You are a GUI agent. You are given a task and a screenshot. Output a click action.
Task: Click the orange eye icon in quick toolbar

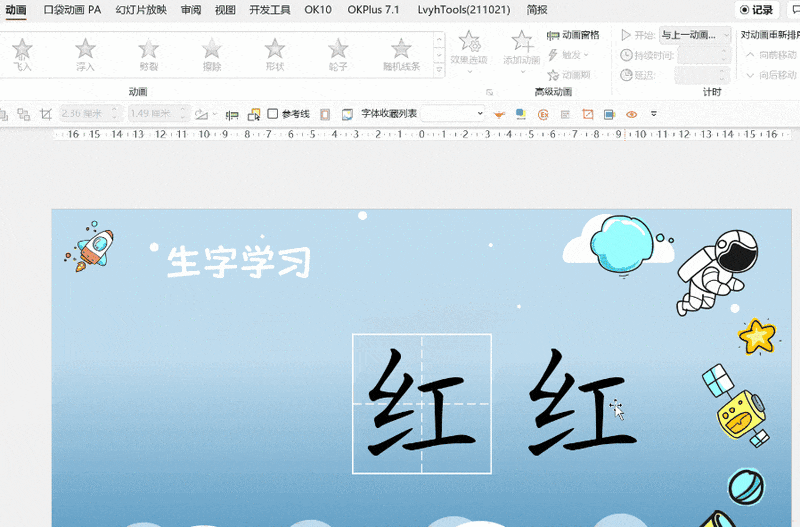632,114
